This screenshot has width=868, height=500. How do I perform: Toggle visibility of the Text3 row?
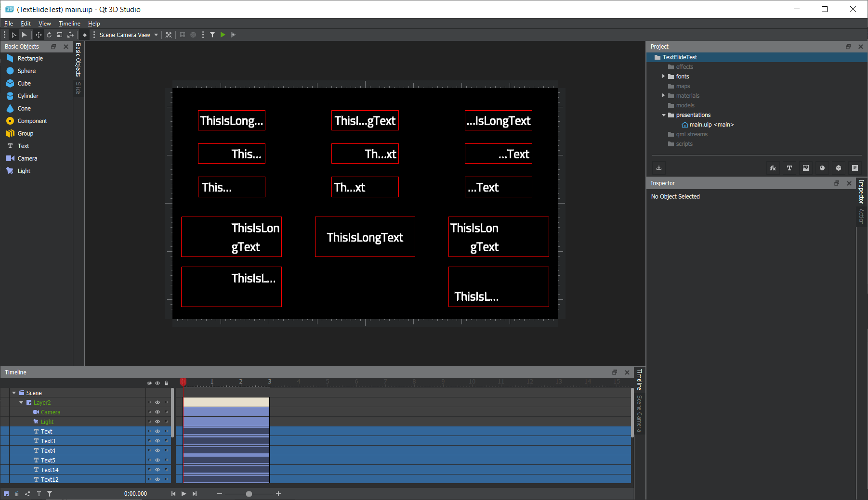(158, 441)
